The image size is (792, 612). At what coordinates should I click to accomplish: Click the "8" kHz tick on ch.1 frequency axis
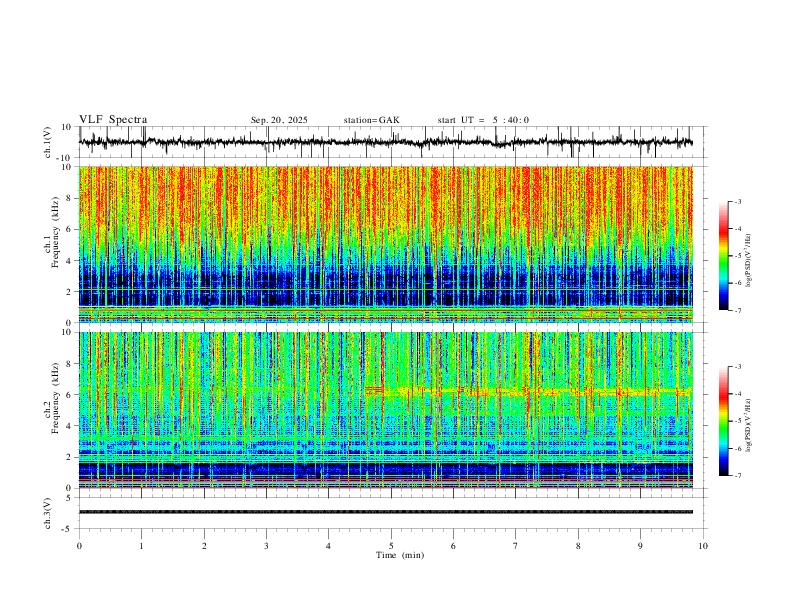coord(70,198)
